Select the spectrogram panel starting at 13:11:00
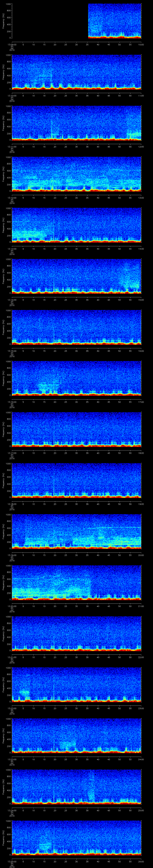 76,123
